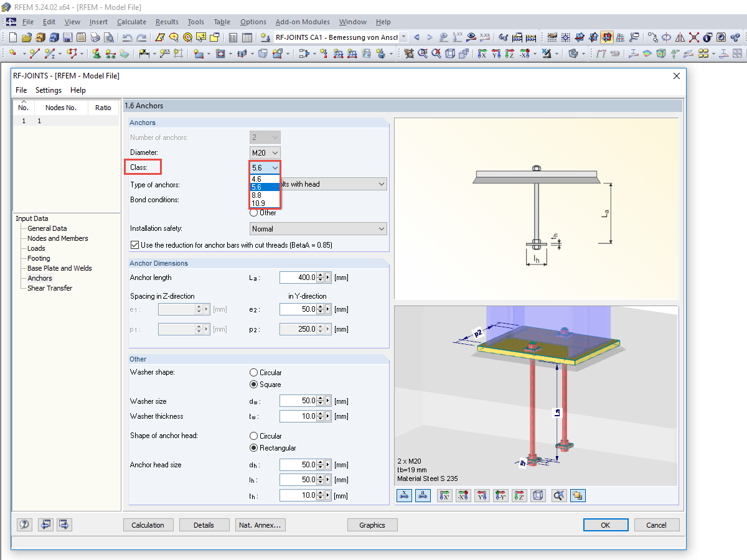Viewport: 747px width, 560px height.
Task: Open the Results menu
Action: coord(167,22)
